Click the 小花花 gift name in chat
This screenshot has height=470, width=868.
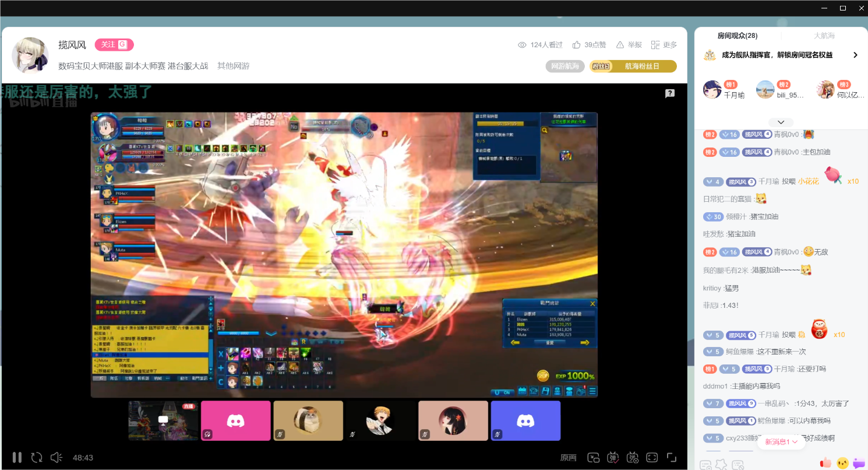click(809, 181)
